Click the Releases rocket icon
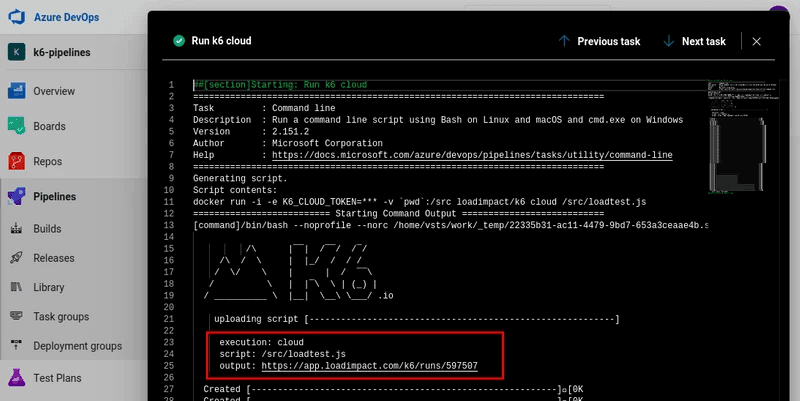The height and width of the screenshot is (401, 800). [16, 258]
